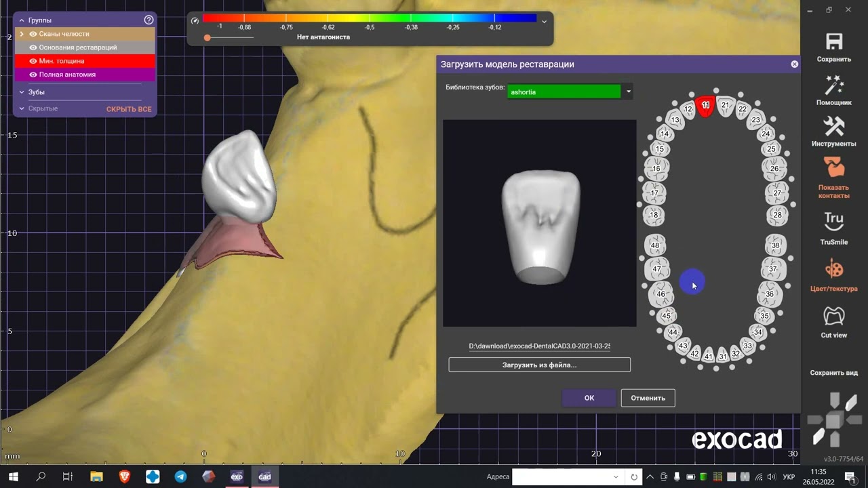Click the УКР keyboard language indicator

(790, 476)
